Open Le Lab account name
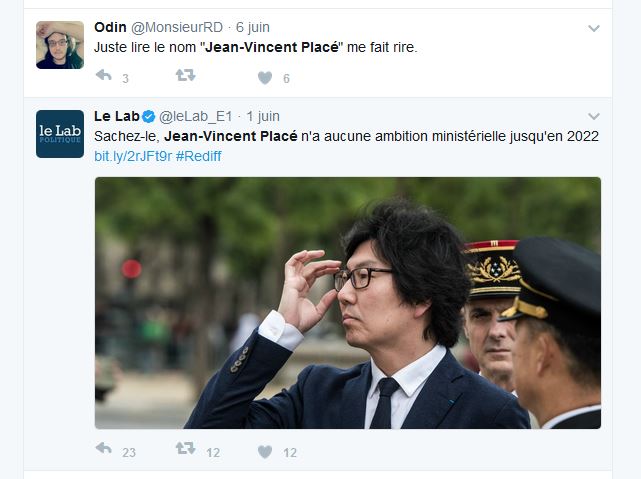The width and height of the screenshot is (641, 479). click(x=117, y=116)
